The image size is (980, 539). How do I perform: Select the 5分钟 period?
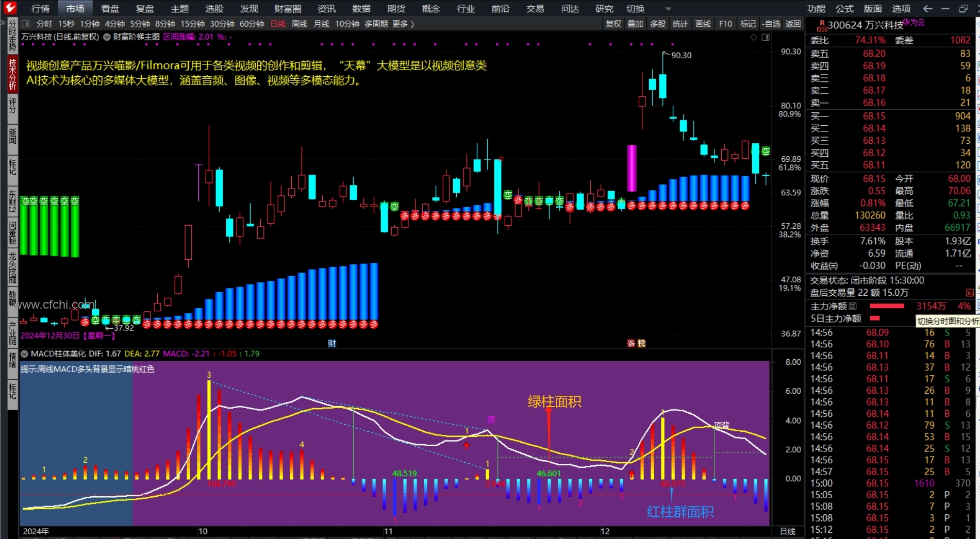140,24
